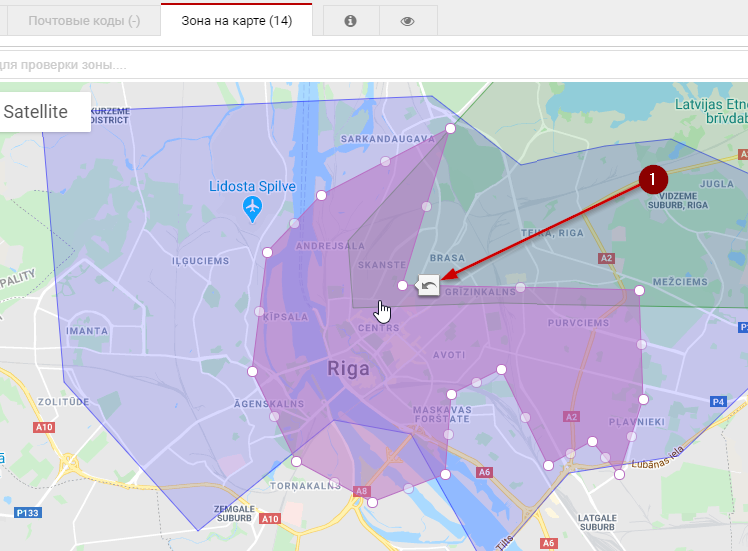Select polygon vertex beside the undo button
The image size is (748, 551).
(403, 286)
